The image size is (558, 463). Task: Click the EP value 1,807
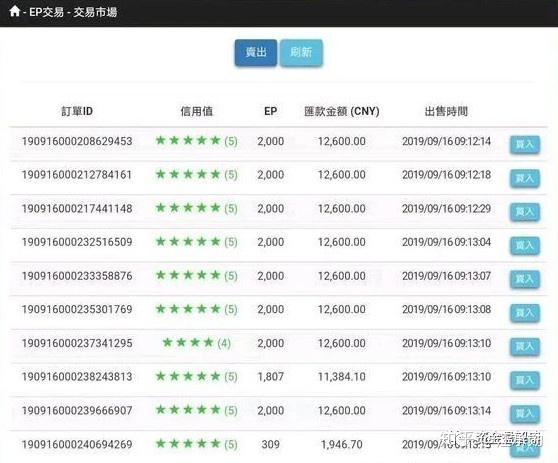pyautogui.click(x=270, y=377)
